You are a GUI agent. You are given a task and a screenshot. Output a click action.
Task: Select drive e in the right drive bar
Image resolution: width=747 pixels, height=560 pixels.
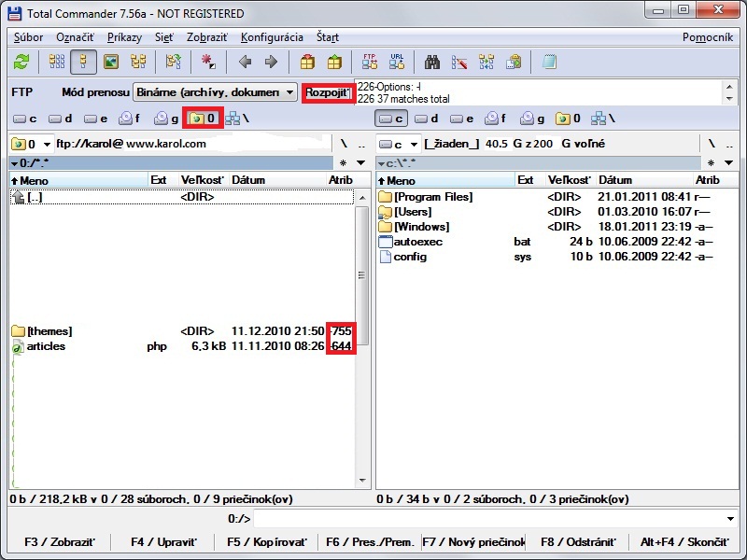pyautogui.click(x=462, y=119)
